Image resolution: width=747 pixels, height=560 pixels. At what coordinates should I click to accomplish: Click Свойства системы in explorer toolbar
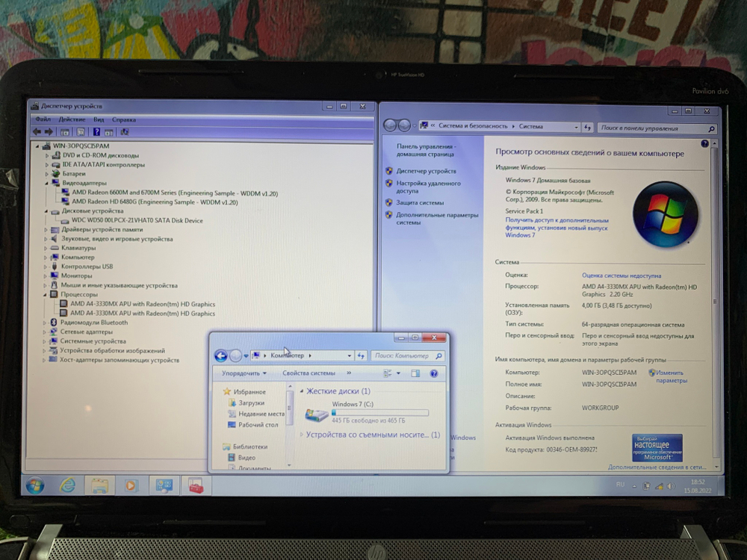[309, 373]
